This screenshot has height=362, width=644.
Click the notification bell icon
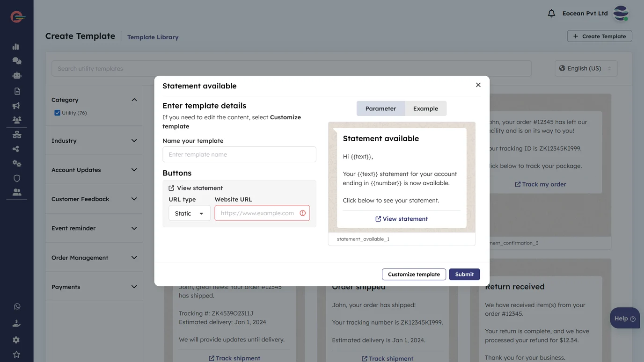tap(551, 14)
